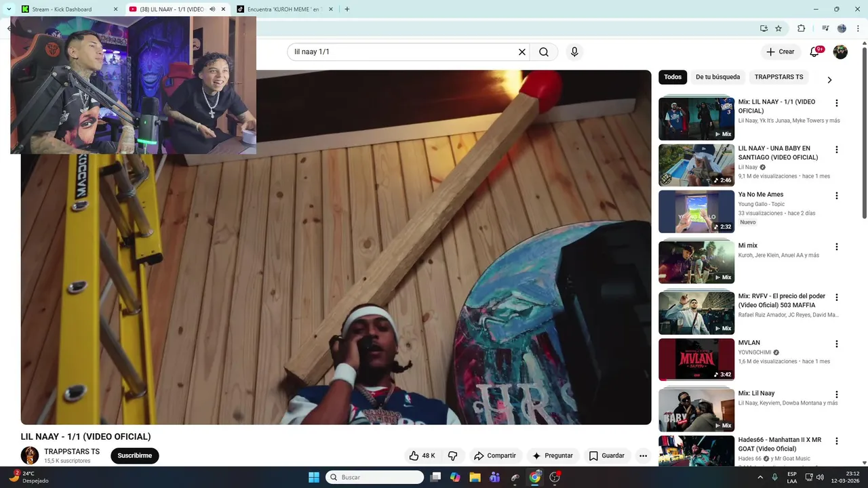The width and height of the screenshot is (868, 488).
Task: Open the Mix: LIL NAAY - 1/1 thumbnail
Action: (x=696, y=119)
